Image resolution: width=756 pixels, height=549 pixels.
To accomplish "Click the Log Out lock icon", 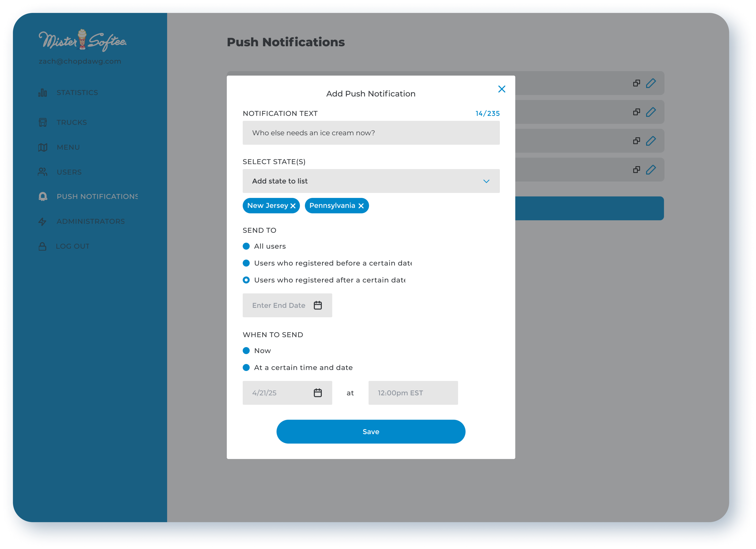I will click(42, 246).
